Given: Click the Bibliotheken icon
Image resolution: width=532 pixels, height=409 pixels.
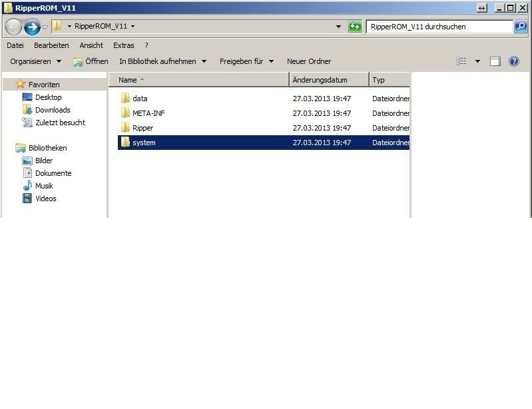Looking at the screenshot, I should pyautogui.click(x=21, y=148).
